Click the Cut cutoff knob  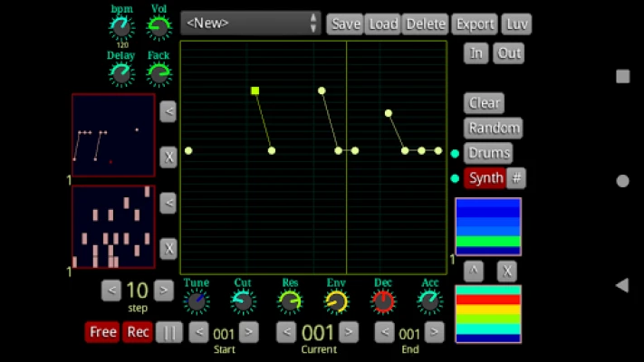coord(243,301)
